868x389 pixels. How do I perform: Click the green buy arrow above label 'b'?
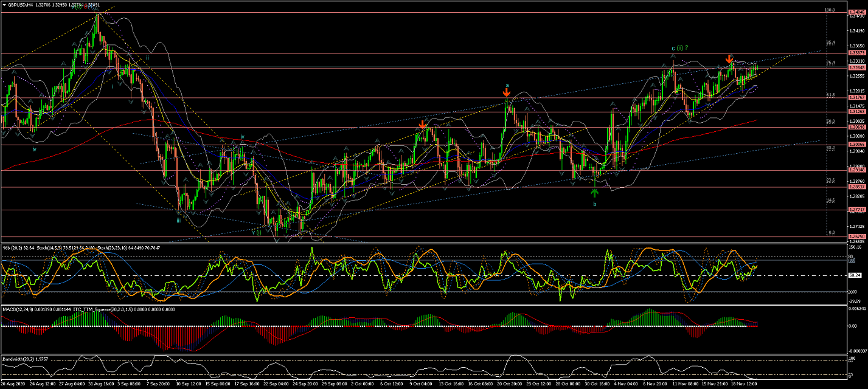[x=594, y=193]
